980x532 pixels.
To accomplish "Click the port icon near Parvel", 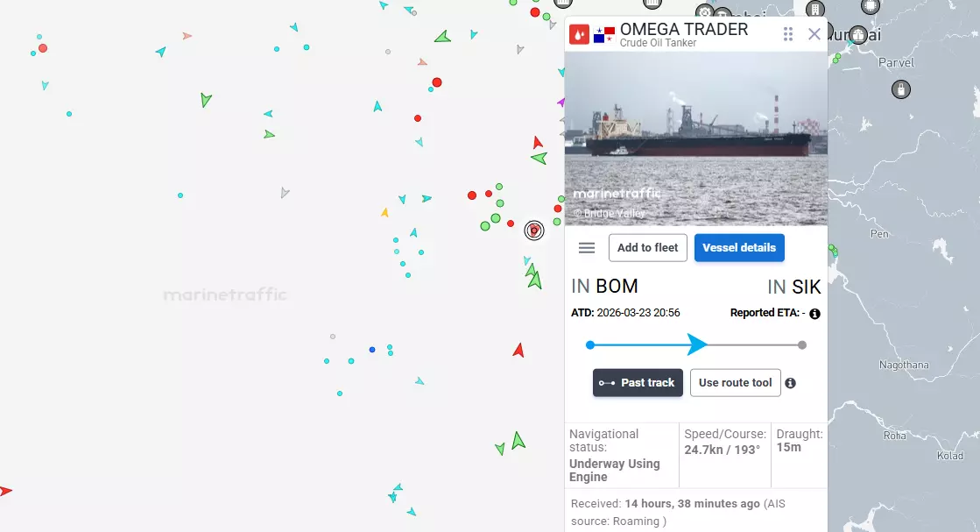I will [x=900, y=89].
